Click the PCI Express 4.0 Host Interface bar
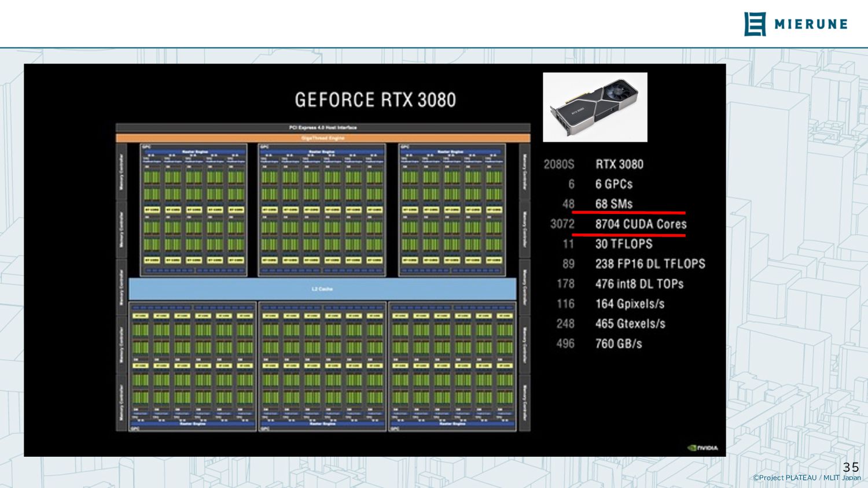Image resolution: width=868 pixels, height=488 pixels. [x=323, y=128]
